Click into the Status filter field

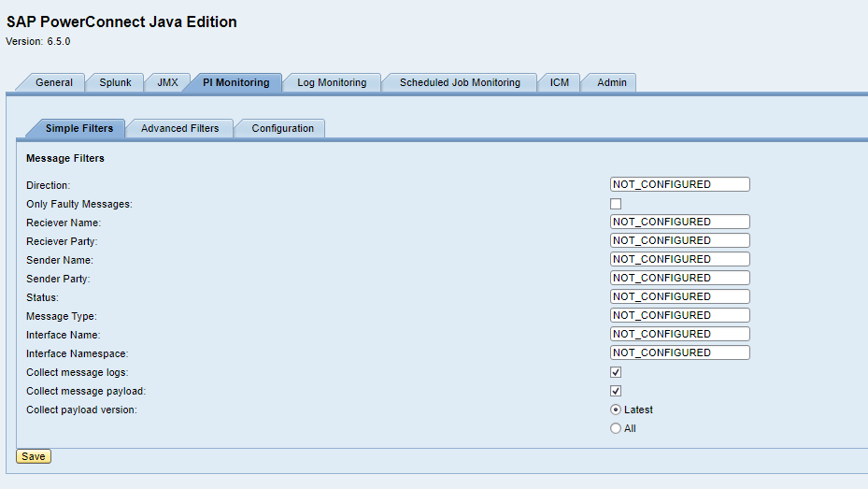point(679,297)
